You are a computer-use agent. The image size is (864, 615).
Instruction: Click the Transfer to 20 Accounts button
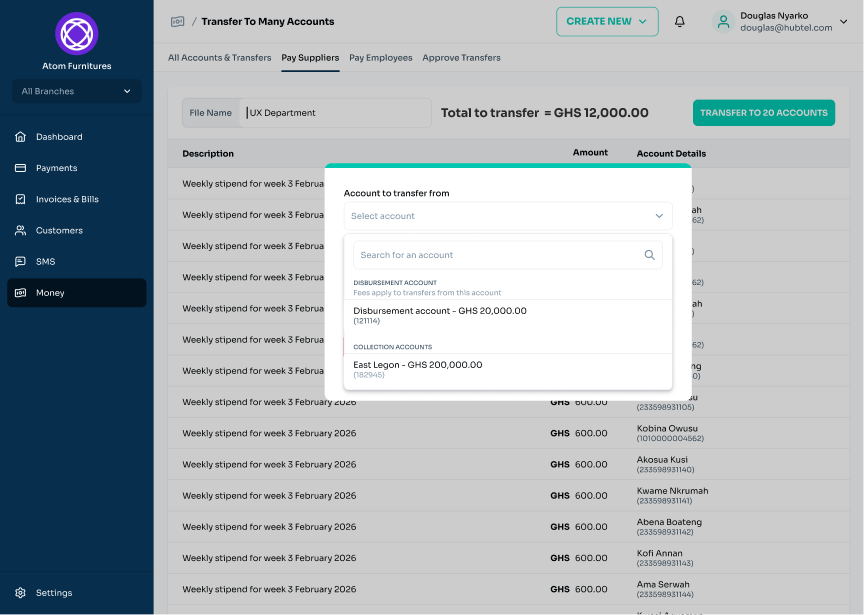tap(763, 113)
